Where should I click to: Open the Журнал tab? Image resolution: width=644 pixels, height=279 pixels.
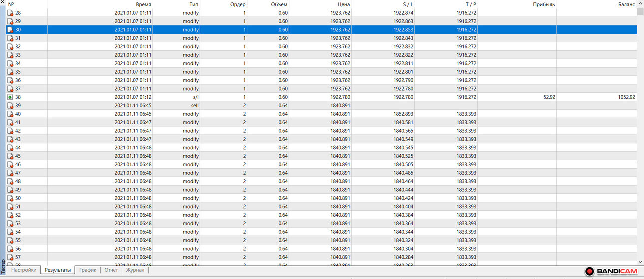(135, 270)
